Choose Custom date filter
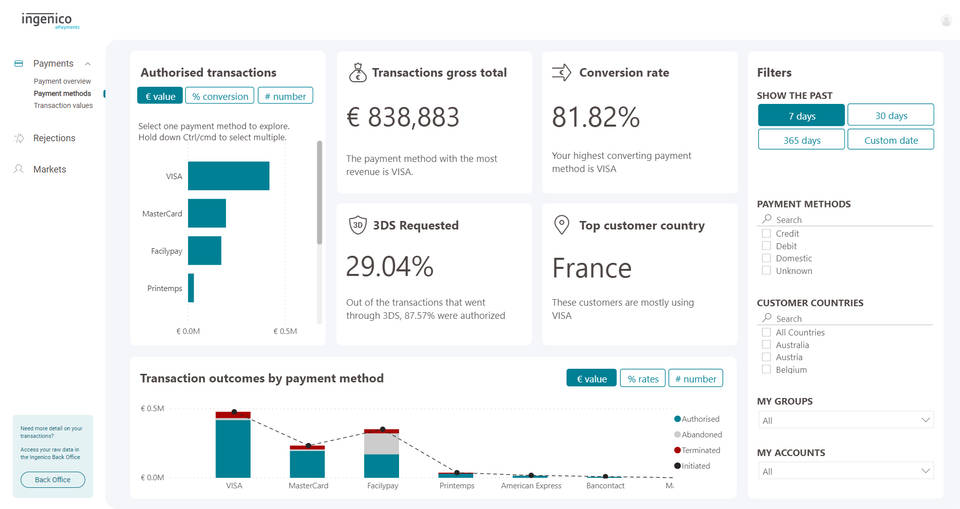The width and height of the screenshot is (960, 509). 891,140
